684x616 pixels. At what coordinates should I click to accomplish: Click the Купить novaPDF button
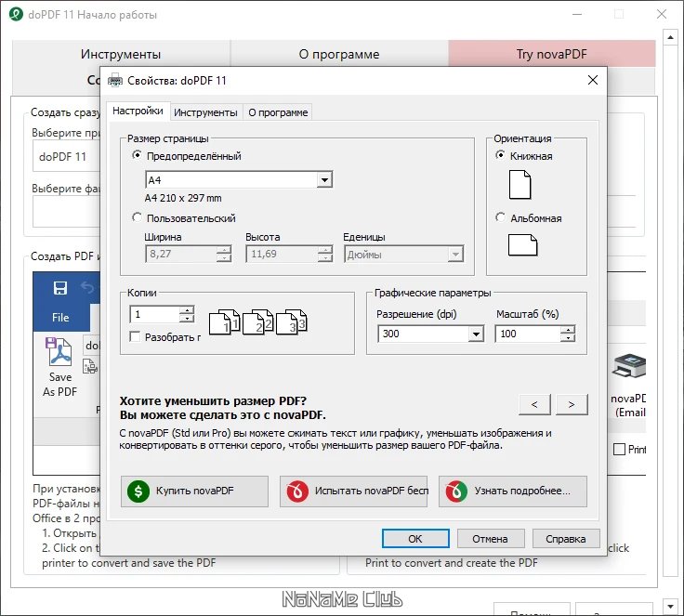point(194,491)
